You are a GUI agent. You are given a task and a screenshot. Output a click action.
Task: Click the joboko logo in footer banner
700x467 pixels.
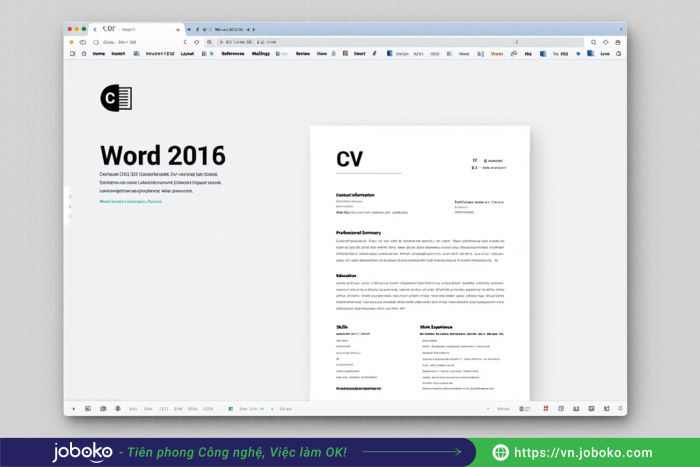click(82, 452)
